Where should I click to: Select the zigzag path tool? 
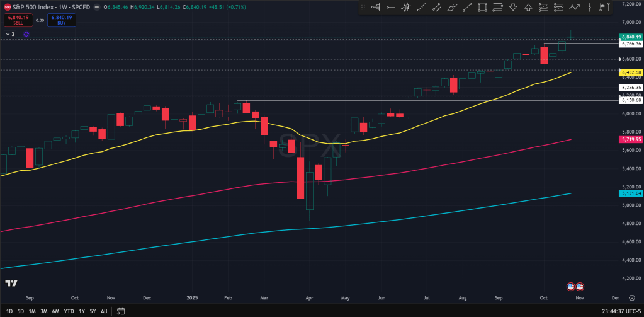tap(574, 8)
